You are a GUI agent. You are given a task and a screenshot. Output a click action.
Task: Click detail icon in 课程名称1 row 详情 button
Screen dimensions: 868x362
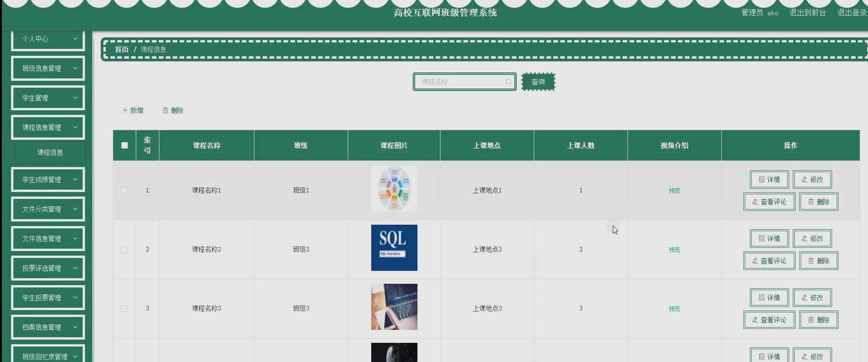pos(761,179)
